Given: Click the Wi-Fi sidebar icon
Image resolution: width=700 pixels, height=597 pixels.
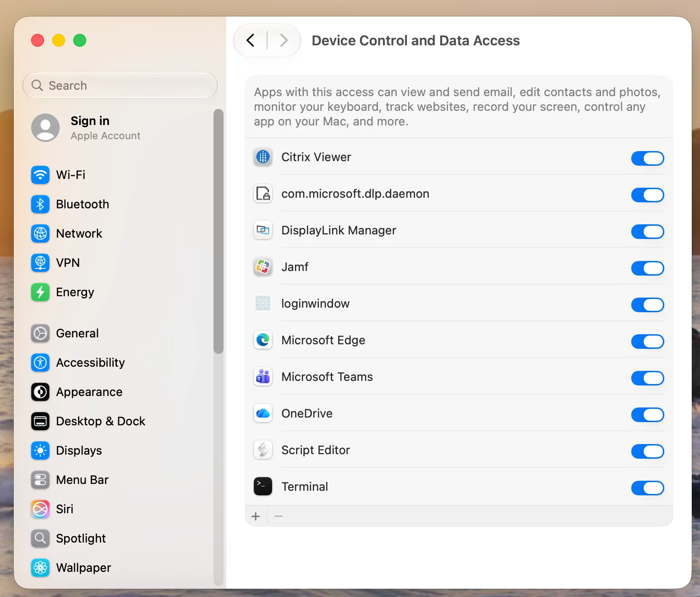Looking at the screenshot, I should click(40, 175).
